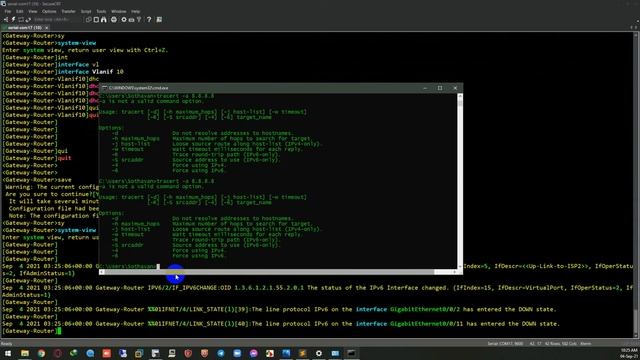The width and height of the screenshot is (640, 360).
Task: Open the Settings gear on taskbar
Action: click(319, 353)
